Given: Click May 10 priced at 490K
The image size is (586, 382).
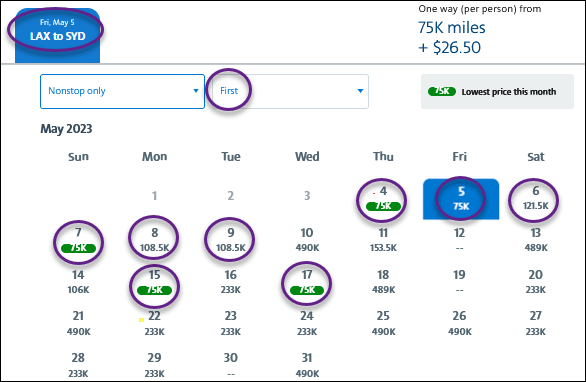Looking at the screenshot, I should [307, 240].
